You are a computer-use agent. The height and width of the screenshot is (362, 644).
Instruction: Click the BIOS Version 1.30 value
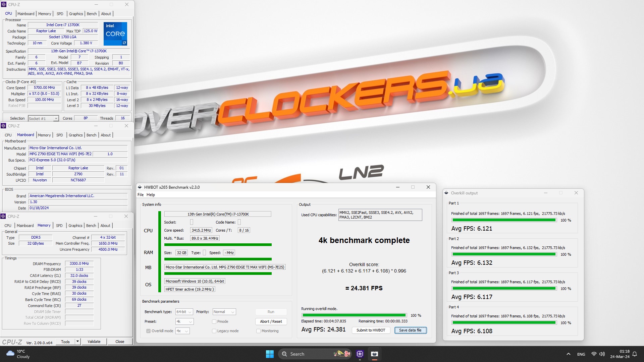pyautogui.click(x=78, y=202)
